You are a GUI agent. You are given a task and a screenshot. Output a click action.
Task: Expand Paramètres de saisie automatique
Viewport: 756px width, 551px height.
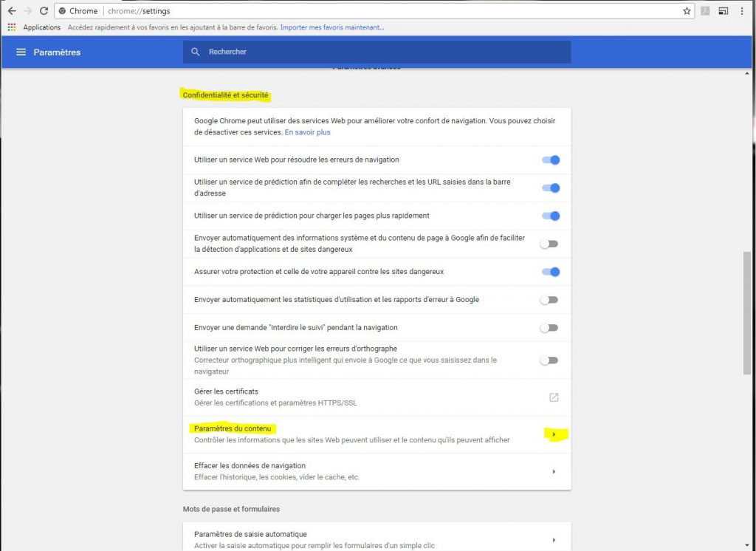coord(554,540)
